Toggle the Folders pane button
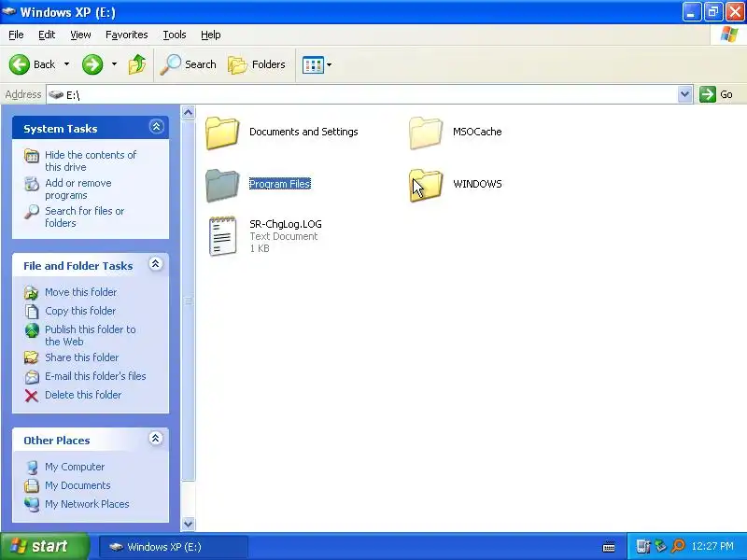The width and height of the screenshot is (747, 560). tap(257, 64)
